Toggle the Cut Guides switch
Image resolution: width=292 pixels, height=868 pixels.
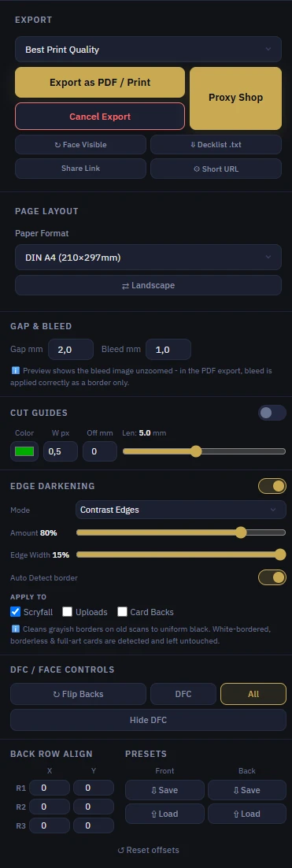click(272, 413)
